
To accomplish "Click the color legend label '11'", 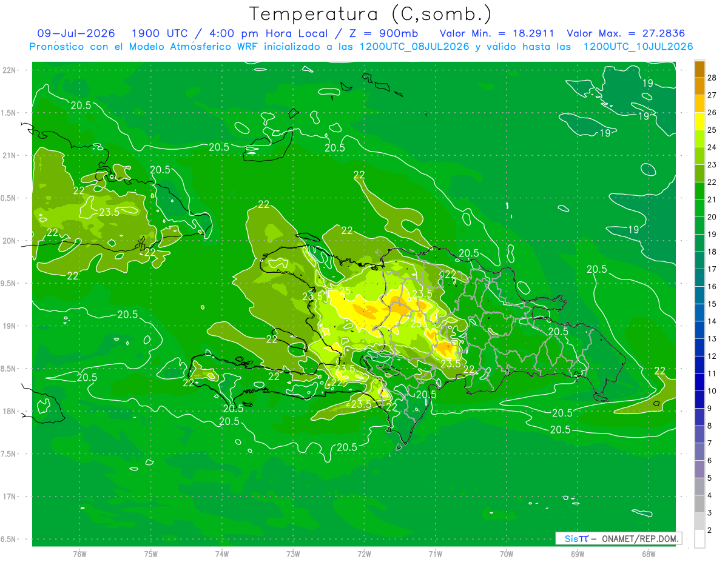I will [x=712, y=374].
